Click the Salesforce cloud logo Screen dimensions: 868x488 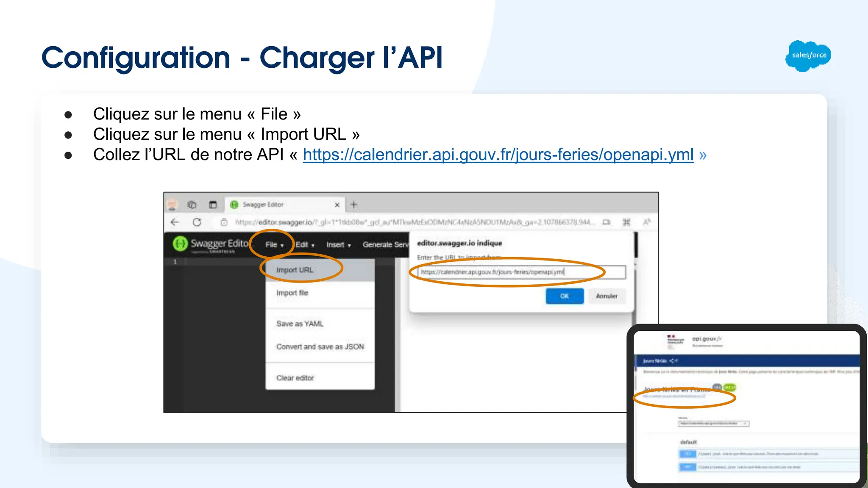tap(808, 56)
